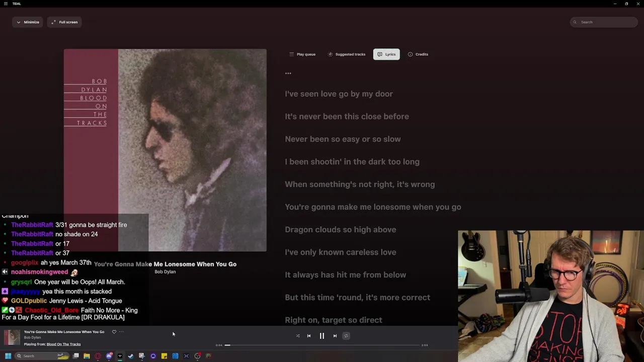
Task: Jump to lyric "Right on, target so direct"
Action: point(334,320)
